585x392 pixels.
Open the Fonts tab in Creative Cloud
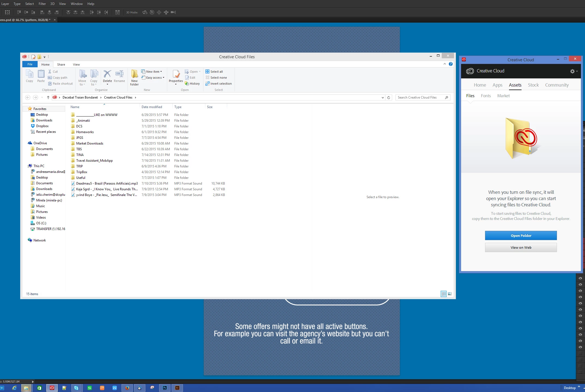[486, 96]
